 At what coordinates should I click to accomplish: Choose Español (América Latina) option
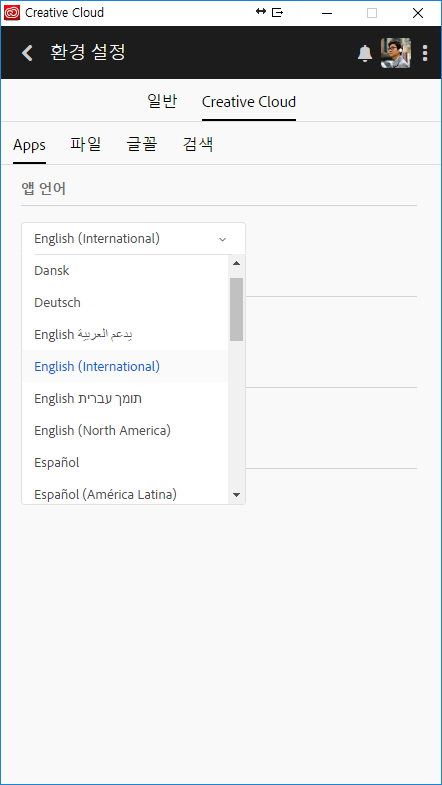(125, 493)
